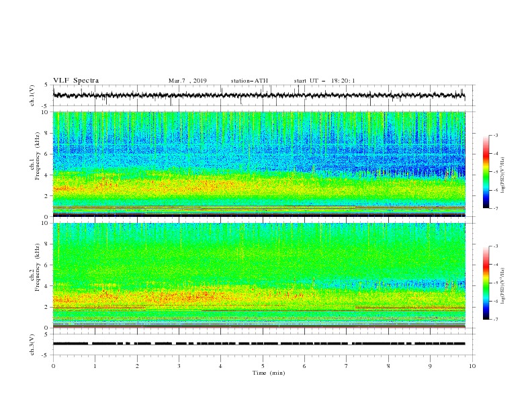
Task: Click the ch.2 color bar "-5" tick label
Action: pyautogui.click(x=496, y=283)
